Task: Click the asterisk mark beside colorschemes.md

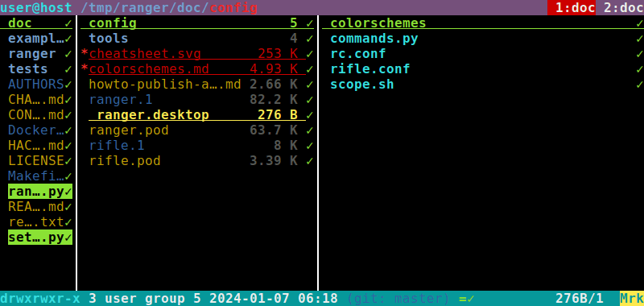Action: [x=85, y=69]
